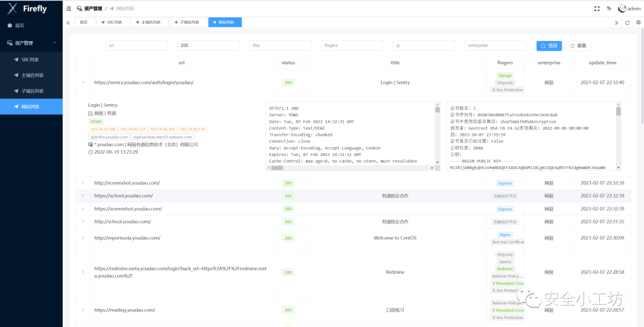Open 主域名列表 in the sidebar
The image size is (644, 327).
31,75
